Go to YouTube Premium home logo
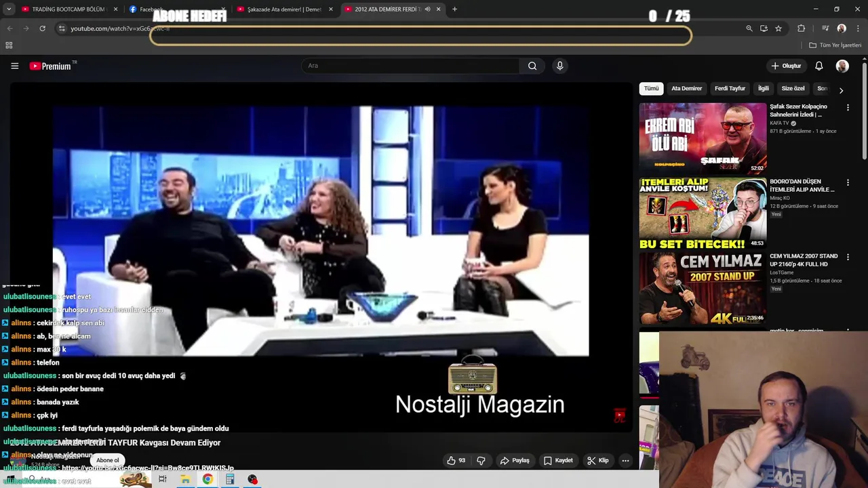The image size is (868, 488). tap(52, 66)
